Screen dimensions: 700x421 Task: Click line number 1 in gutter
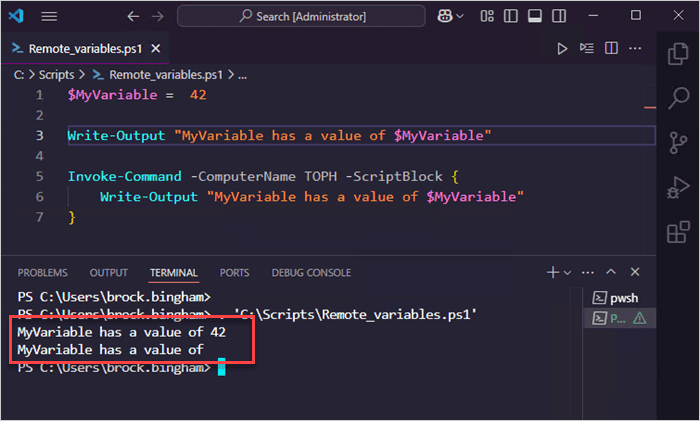click(x=40, y=95)
